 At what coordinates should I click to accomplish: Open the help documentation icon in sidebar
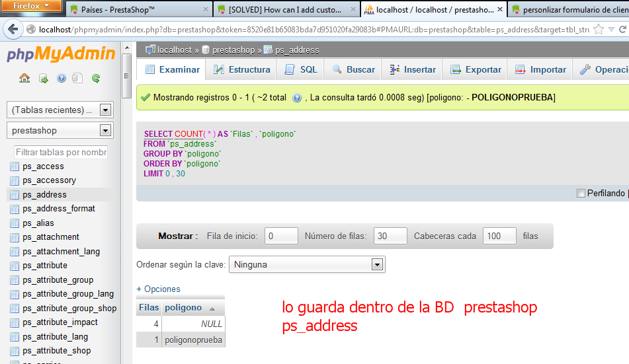click(62, 78)
